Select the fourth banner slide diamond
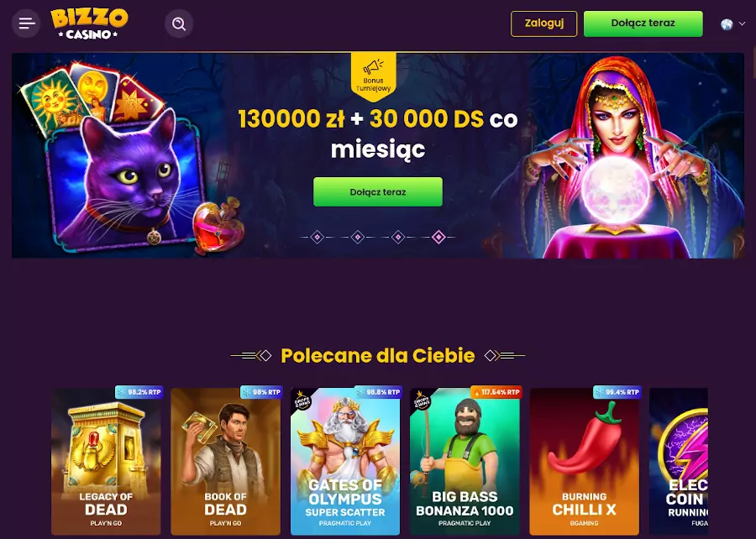This screenshot has height=539, width=756. point(438,237)
